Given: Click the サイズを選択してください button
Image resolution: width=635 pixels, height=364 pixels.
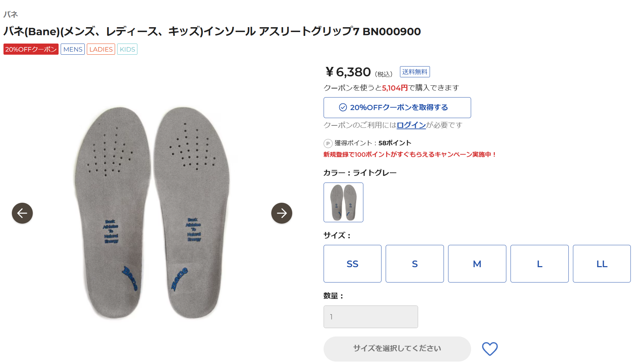Looking at the screenshot, I should 397,349.
